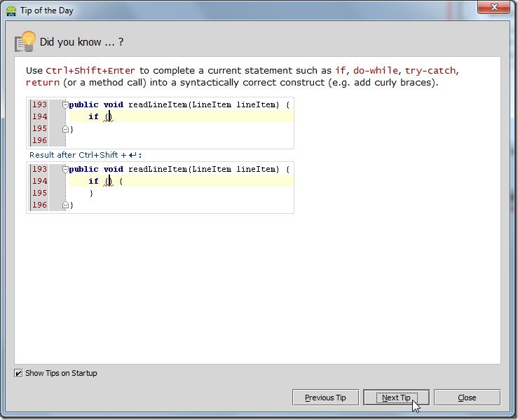Click the 'do-while' keyword in tip

coord(376,70)
